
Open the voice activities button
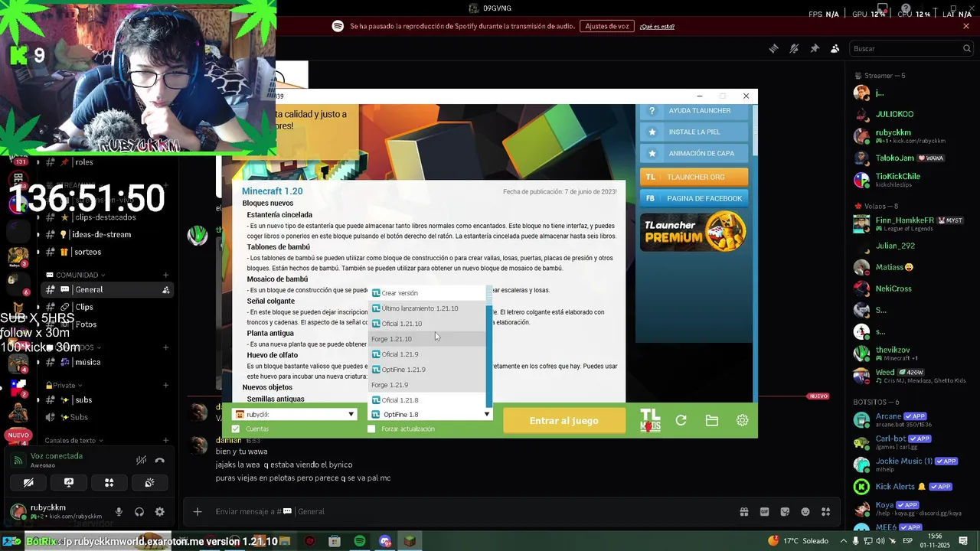tap(109, 483)
